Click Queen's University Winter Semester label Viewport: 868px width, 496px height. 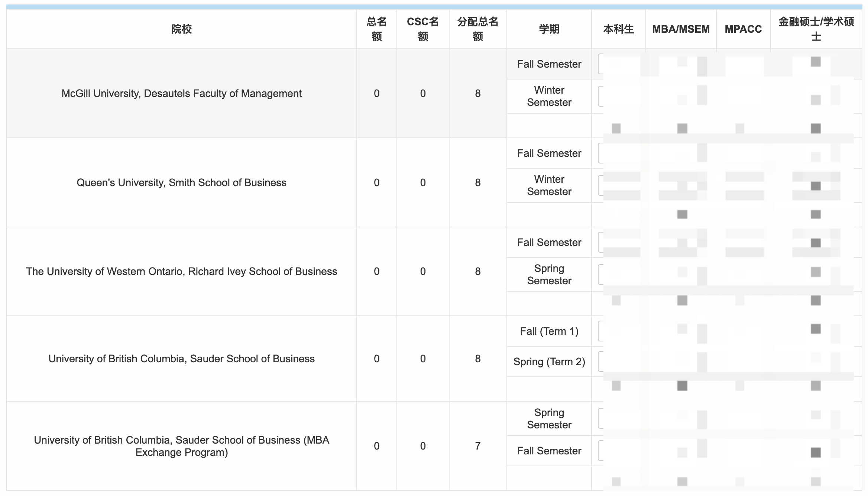549,185
